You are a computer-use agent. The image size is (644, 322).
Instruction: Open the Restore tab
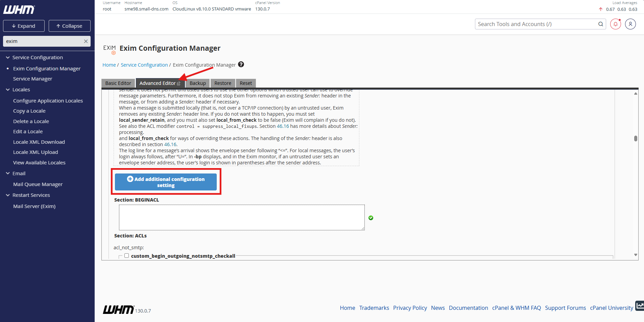pyautogui.click(x=223, y=83)
